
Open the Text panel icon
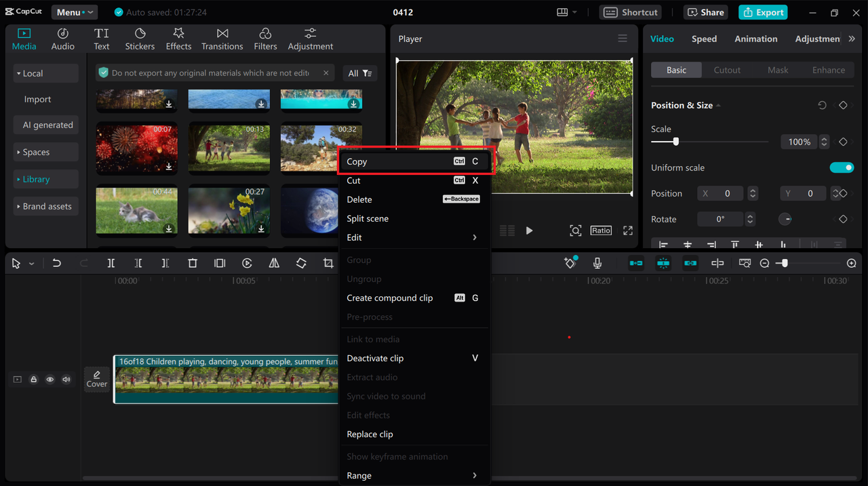101,39
